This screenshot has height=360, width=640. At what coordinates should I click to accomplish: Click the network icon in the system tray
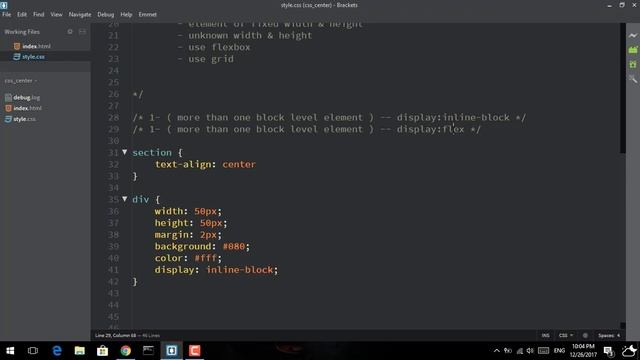[x=519, y=351]
